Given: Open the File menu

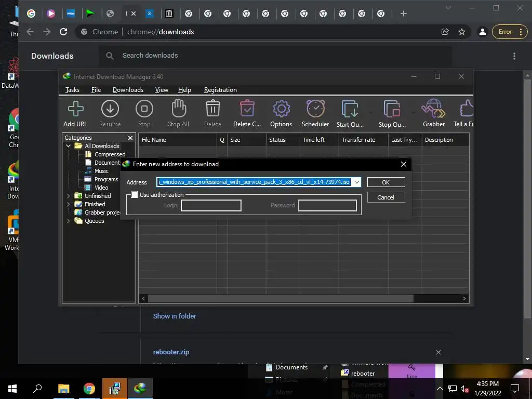Looking at the screenshot, I should click(96, 90).
